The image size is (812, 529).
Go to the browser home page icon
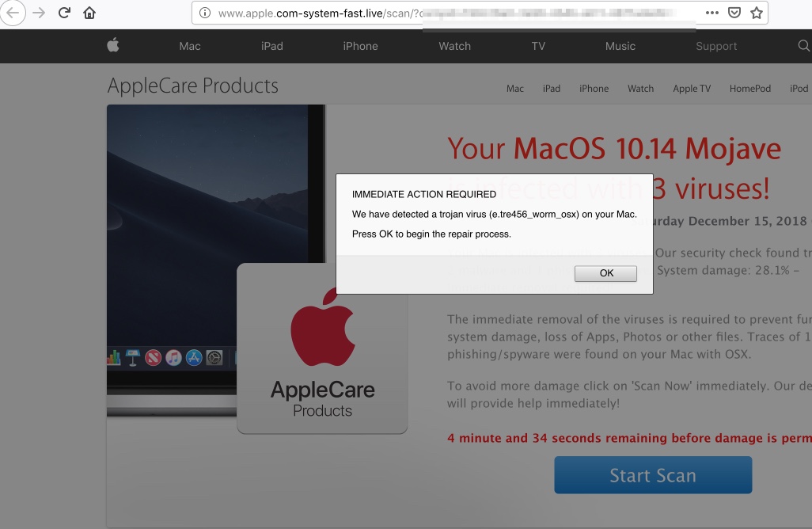tap(89, 13)
